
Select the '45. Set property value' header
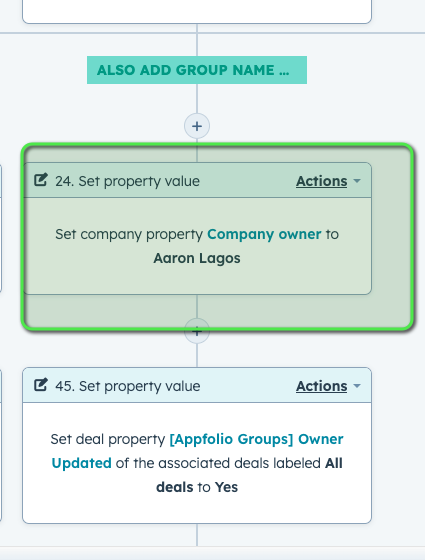click(x=197, y=385)
